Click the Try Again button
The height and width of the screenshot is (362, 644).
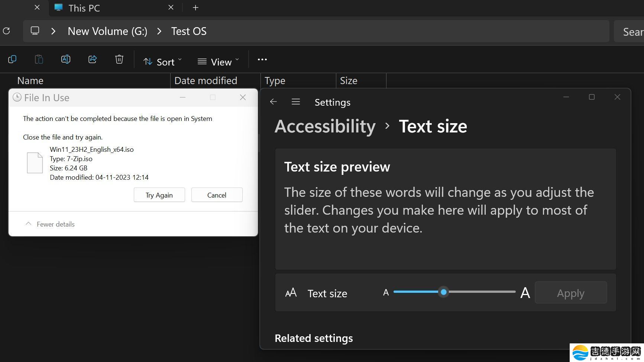pyautogui.click(x=159, y=195)
